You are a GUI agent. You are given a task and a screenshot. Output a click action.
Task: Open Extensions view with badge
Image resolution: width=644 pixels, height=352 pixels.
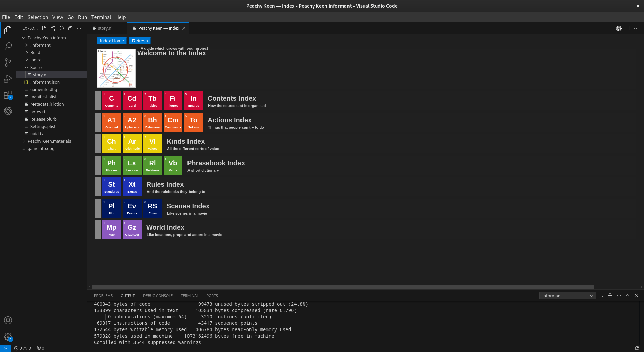click(8, 95)
